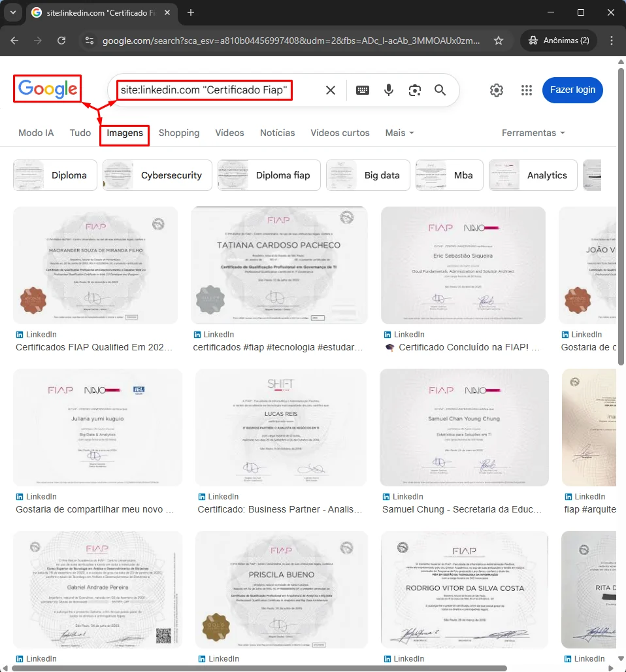
Task: Open the Macirander Souza certificate thumbnail
Action: [95, 265]
